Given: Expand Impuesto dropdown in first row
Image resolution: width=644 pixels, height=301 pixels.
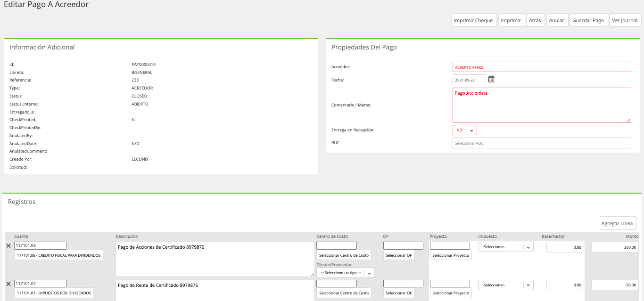Looking at the screenshot, I should 506,247.
